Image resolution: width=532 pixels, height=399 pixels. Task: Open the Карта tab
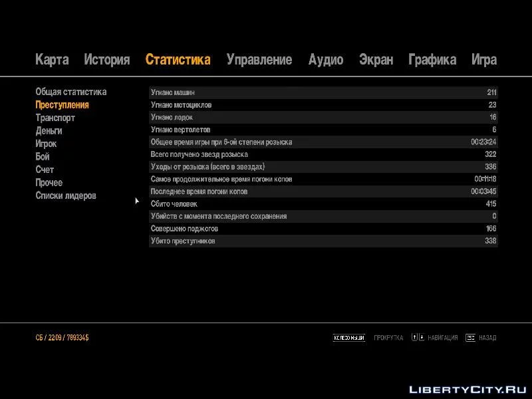coord(52,60)
